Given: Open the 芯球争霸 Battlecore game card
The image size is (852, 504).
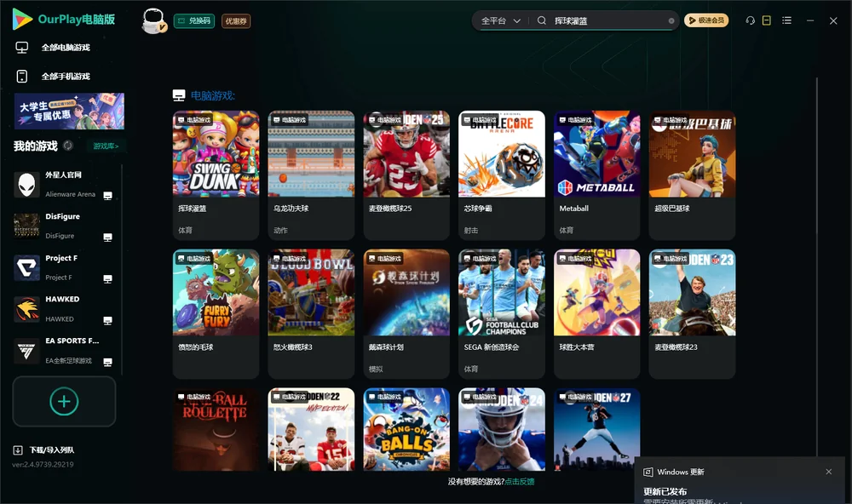Looking at the screenshot, I should coord(502,175).
